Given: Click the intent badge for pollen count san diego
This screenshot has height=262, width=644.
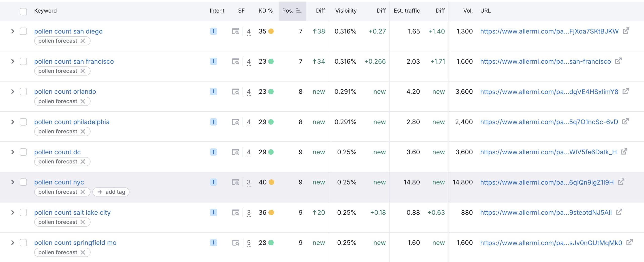Looking at the screenshot, I should 213,31.
